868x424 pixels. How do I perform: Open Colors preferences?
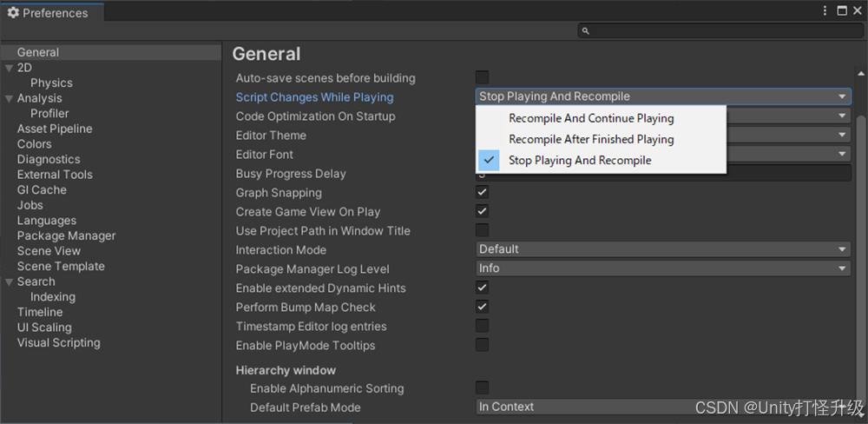(35, 144)
